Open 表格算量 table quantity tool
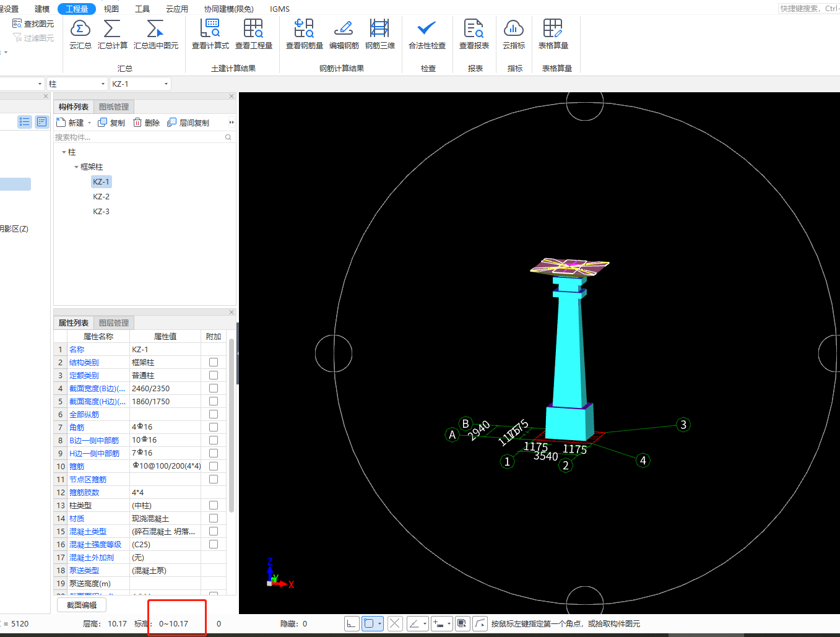 click(553, 34)
